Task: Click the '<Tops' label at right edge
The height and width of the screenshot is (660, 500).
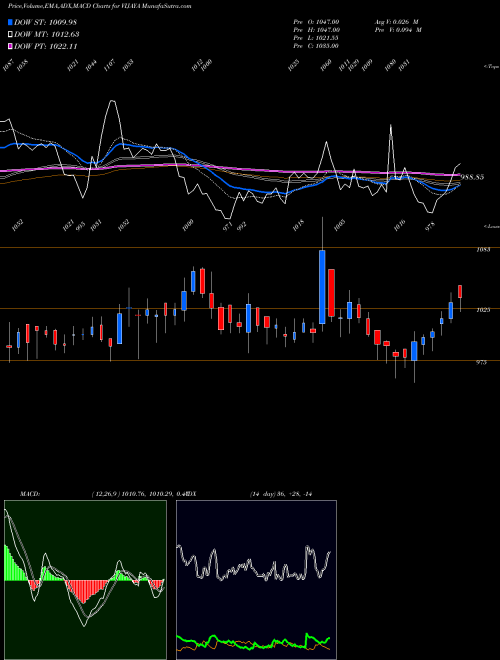Action: 491,67
